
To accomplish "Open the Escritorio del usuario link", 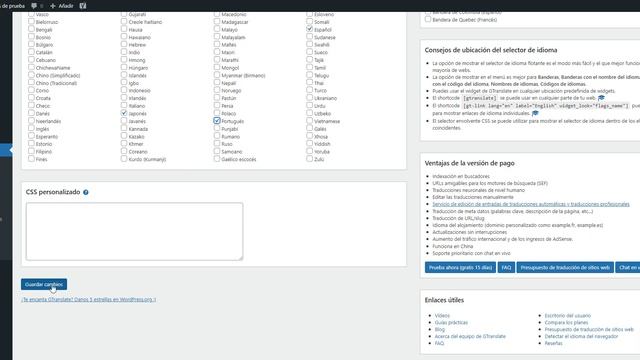I will click(x=567, y=316).
